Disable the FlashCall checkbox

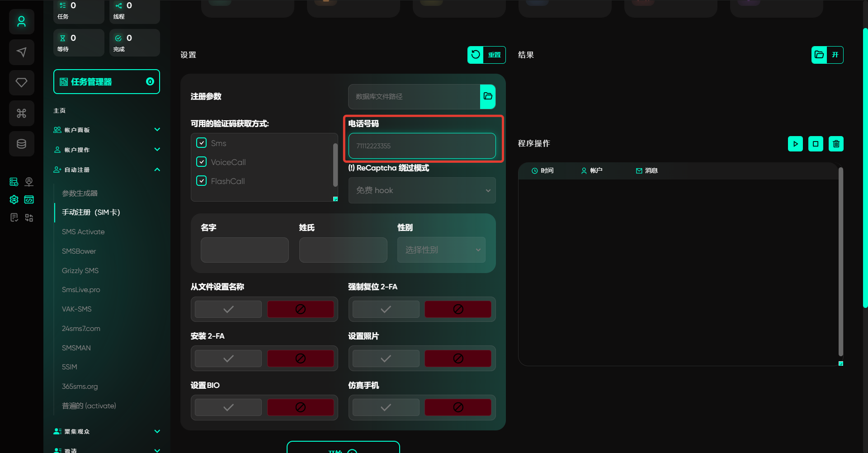point(202,181)
